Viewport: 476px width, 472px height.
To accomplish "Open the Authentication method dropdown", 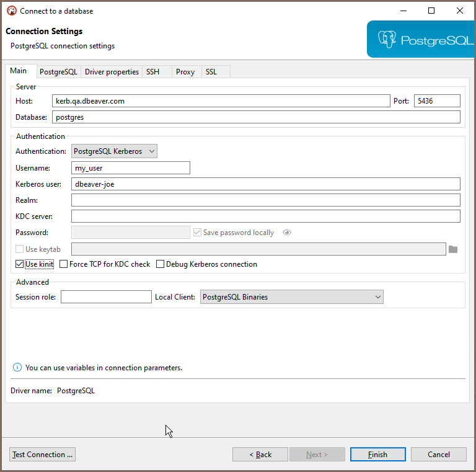I will 114,151.
